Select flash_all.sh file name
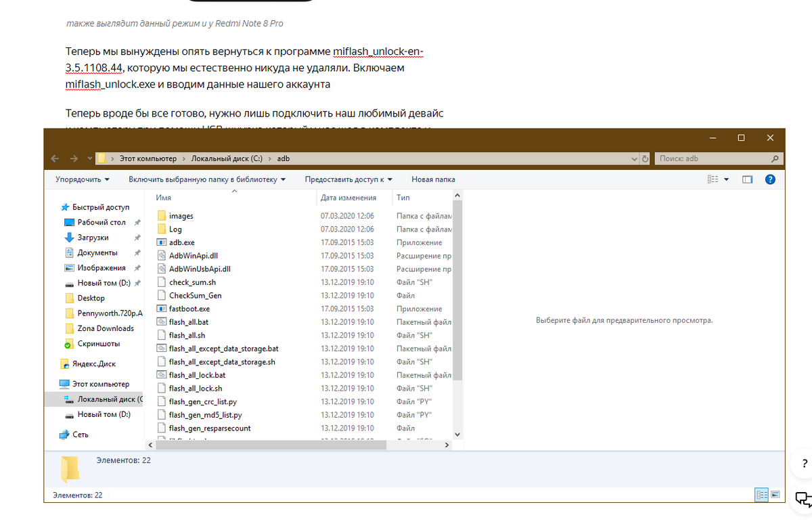 coord(187,335)
